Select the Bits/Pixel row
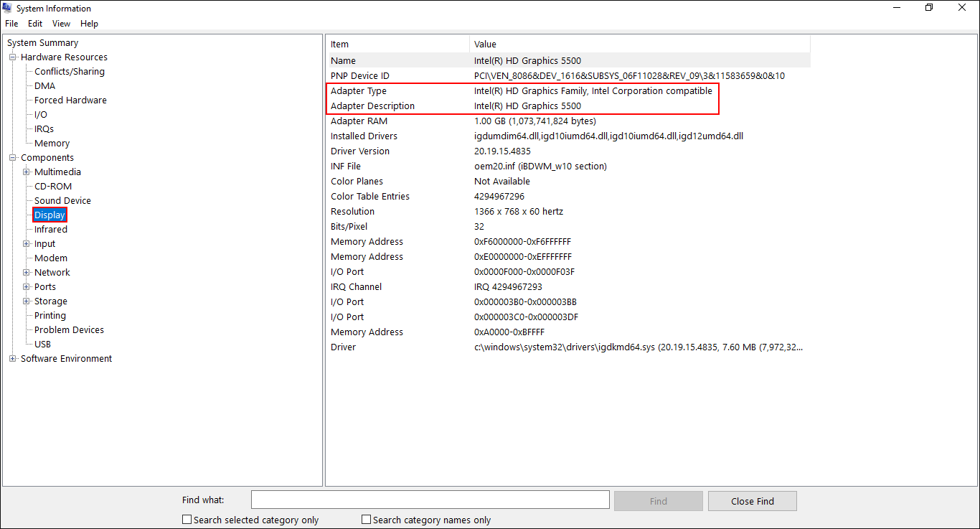 [x=569, y=227]
